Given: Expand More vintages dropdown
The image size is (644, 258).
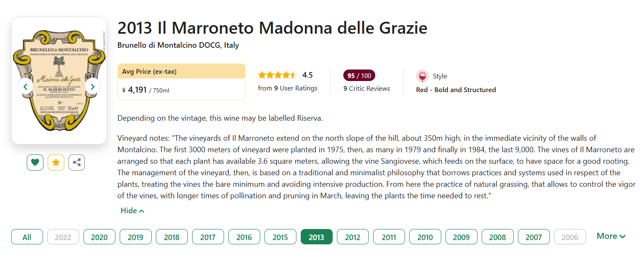Looking at the screenshot, I should (611, 236).
